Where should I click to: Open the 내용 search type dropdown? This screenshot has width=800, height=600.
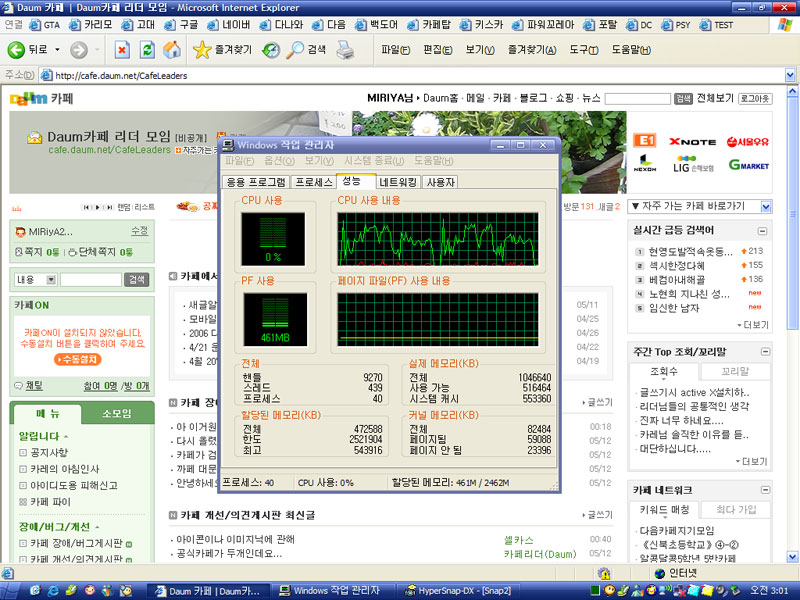pyautogui.click(x=53, y=280)
